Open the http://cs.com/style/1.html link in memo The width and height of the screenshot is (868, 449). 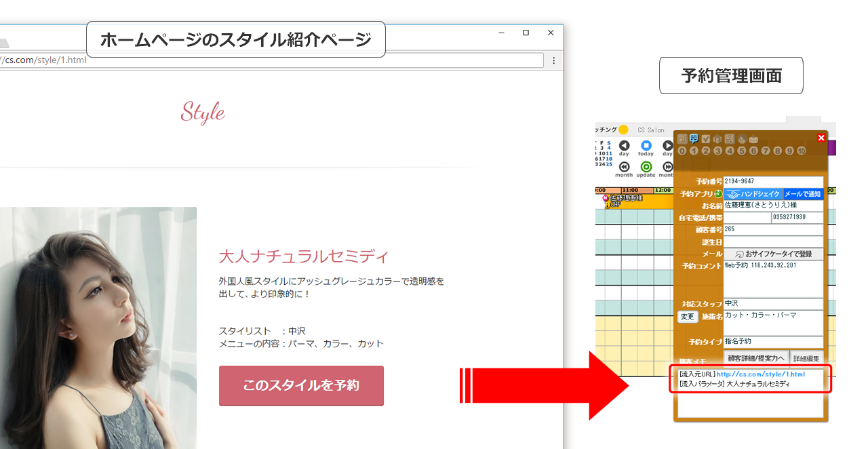pos(761,374)
